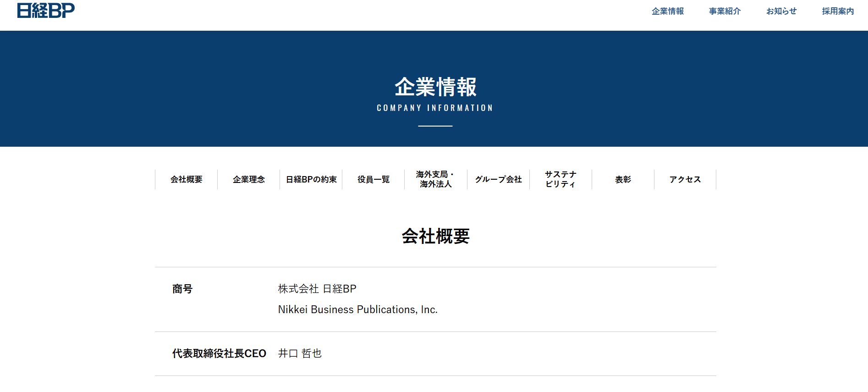Click the COMPANY INFORMATION subtitle text

(435, 108)
